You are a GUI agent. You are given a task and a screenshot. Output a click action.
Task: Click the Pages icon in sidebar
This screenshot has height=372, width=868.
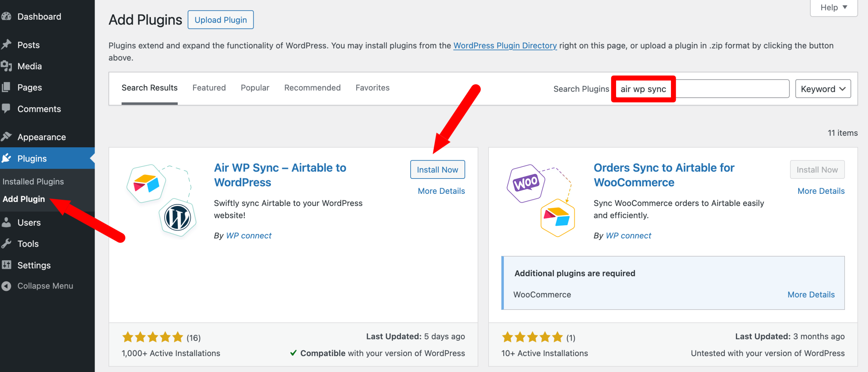pos(6,87)
